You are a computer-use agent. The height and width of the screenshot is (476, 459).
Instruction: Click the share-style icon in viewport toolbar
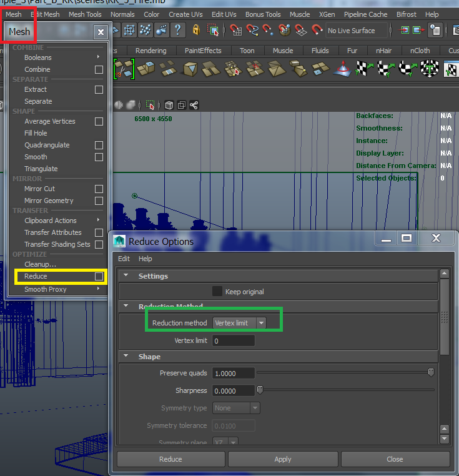point(194,105)
